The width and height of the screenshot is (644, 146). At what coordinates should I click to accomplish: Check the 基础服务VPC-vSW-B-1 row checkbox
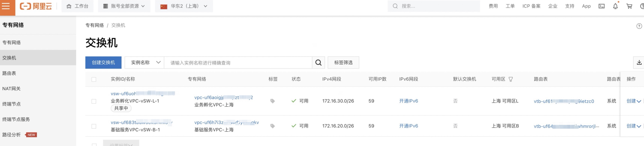[x=94, y=126]
